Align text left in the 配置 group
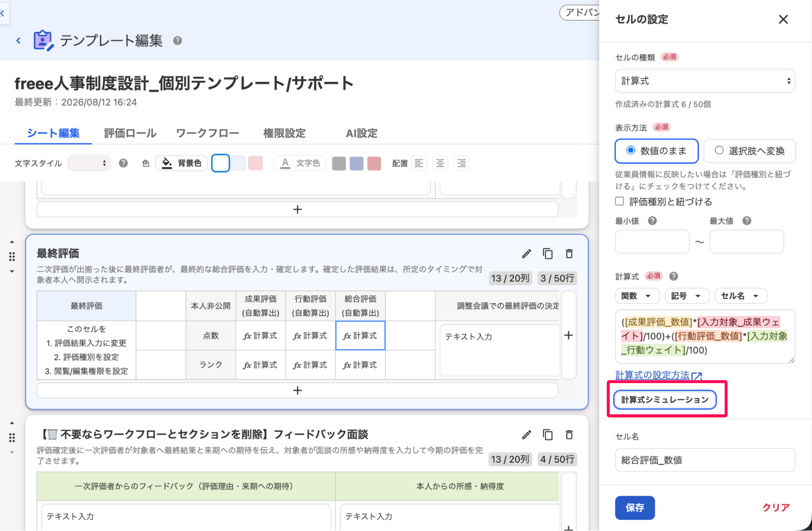 click(419, 163)
